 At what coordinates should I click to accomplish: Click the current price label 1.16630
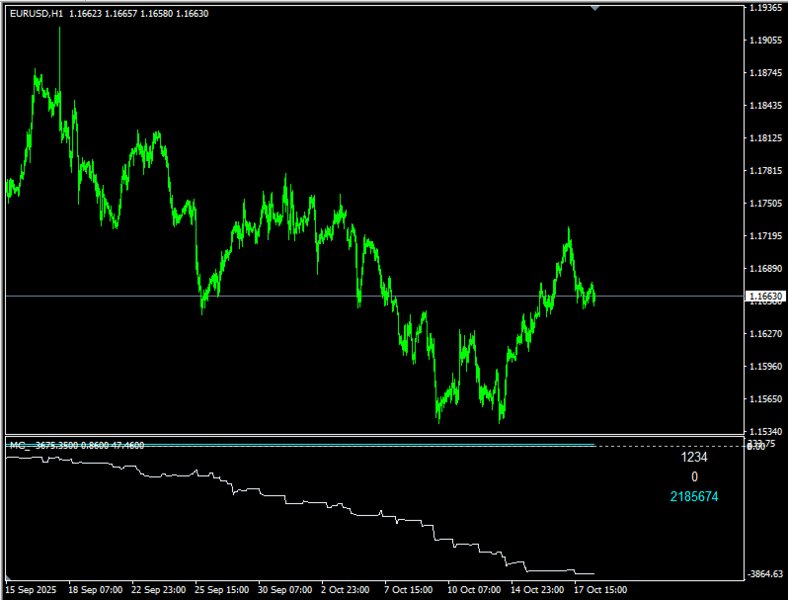point(765,296)
